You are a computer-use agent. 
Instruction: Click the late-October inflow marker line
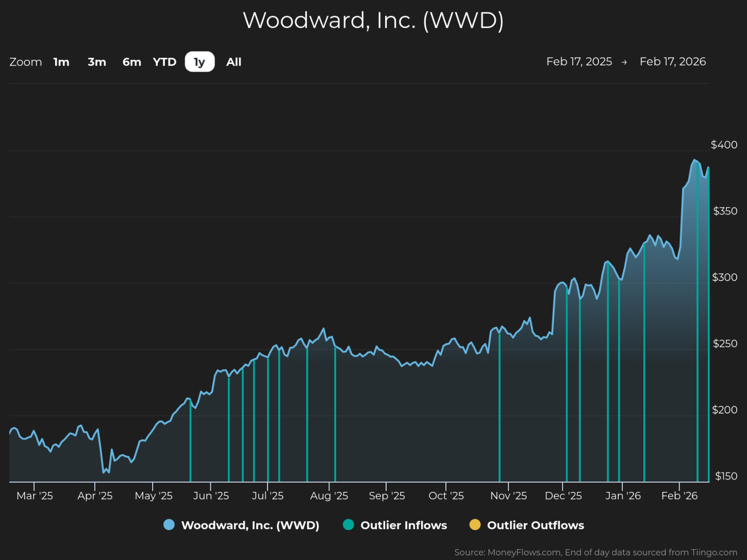[500, 407]
